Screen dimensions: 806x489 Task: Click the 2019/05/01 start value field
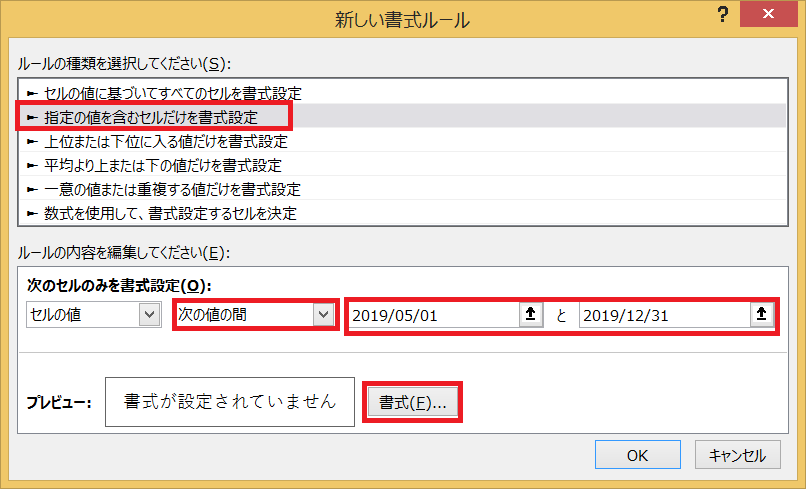[x=434, y=315]
